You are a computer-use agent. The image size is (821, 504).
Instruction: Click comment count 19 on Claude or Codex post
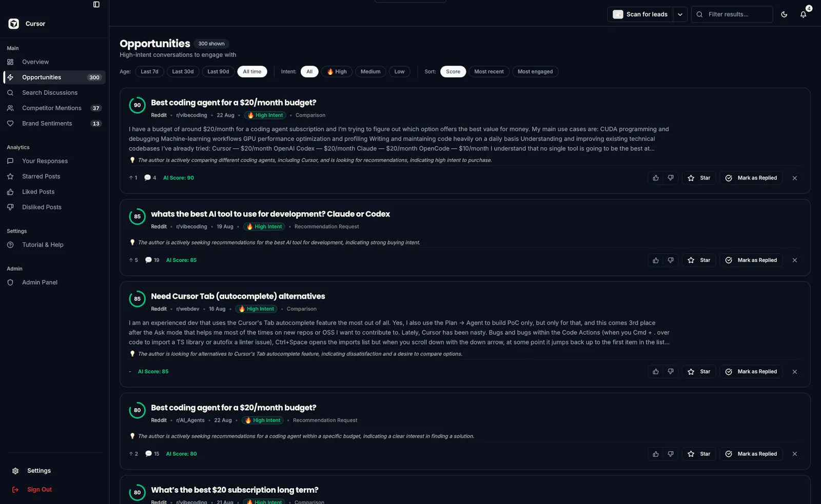pyautogui.click(x=152, y=260)
